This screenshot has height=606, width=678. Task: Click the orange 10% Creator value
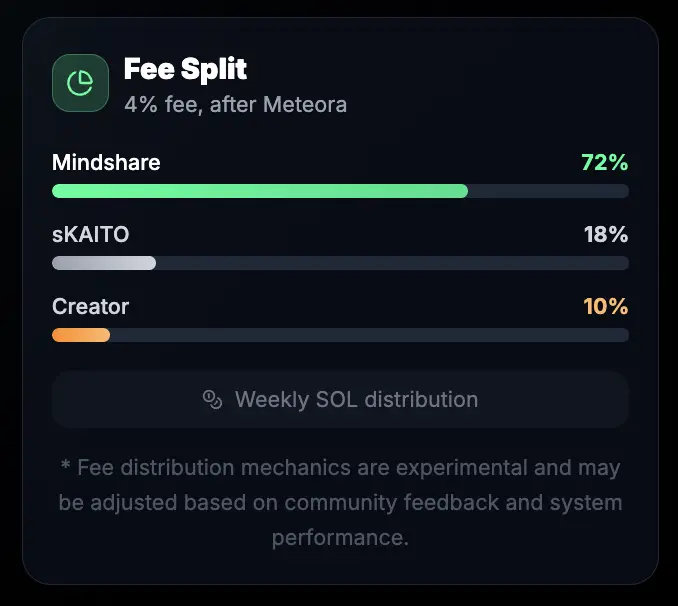click(x=606, y=307)
